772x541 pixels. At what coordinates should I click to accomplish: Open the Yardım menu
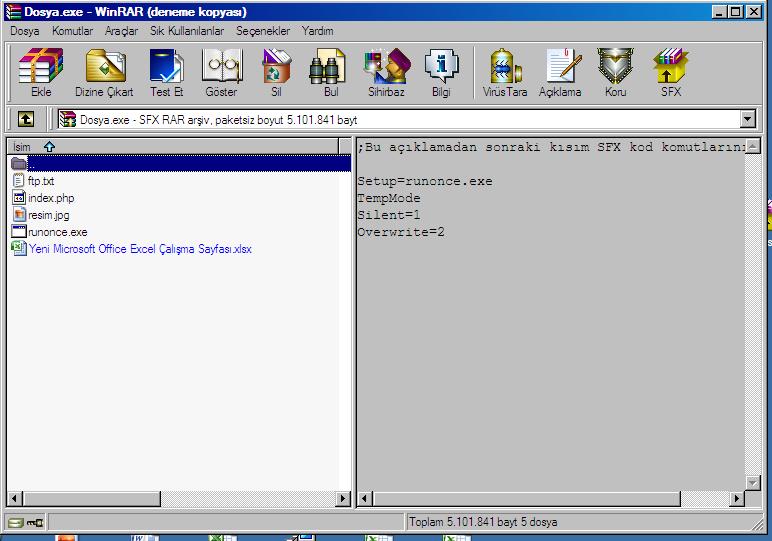(318, 31)
